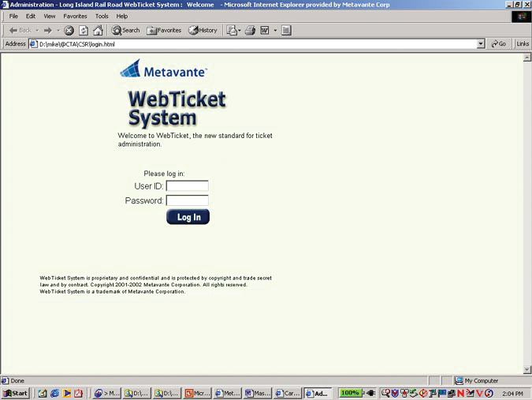Go to the Home page

(x=98, y=31)
